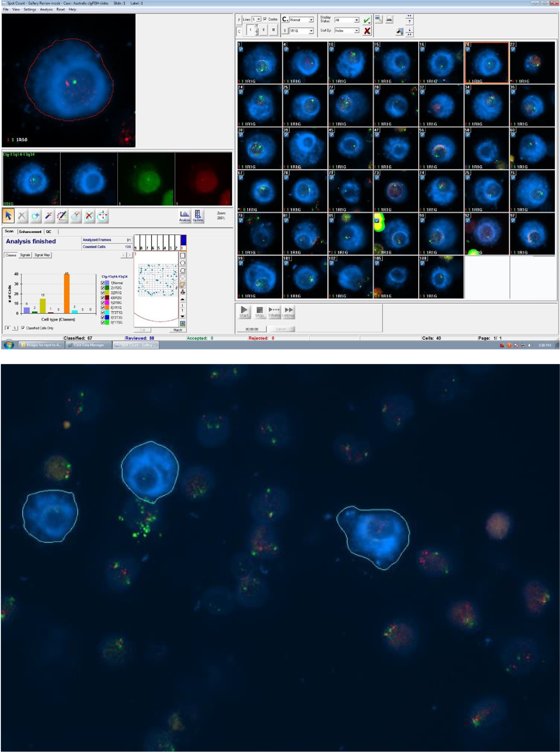
Task: Click the taskbar volume icon
Action: click(x=530, y=345)
